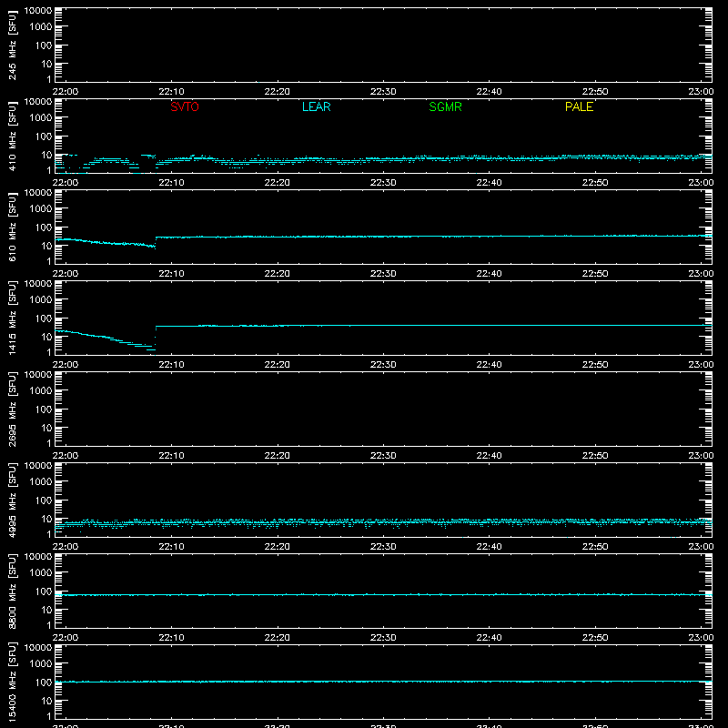
Task: Click the 245 MHz [SFU] axis label
Action: pos(13,45)
